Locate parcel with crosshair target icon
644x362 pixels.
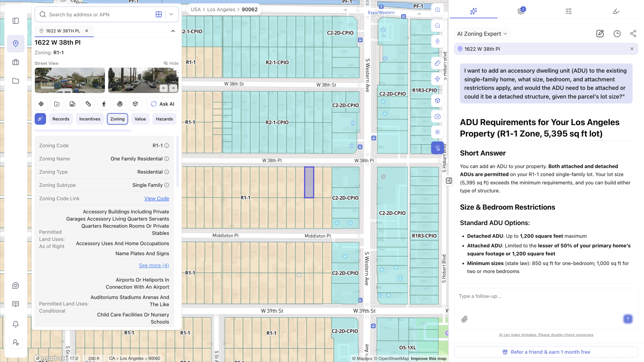coord(41,104)
